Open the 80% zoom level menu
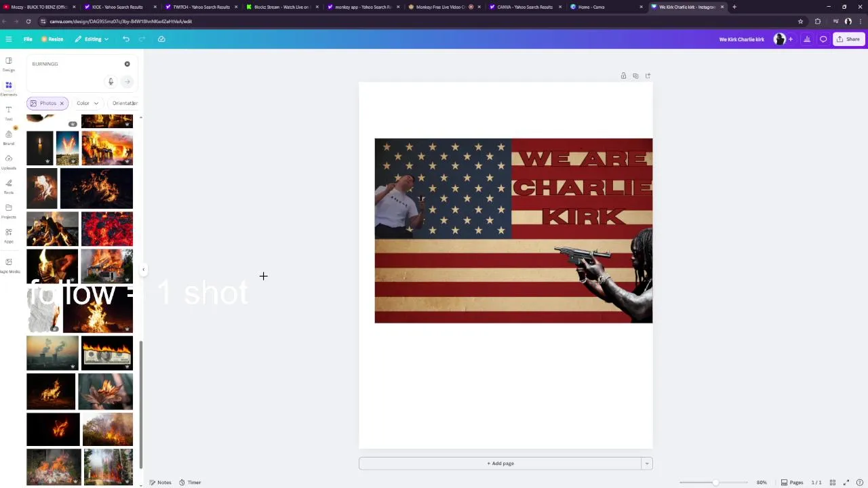This screenshot has height=488, width=868. (762, 483)
